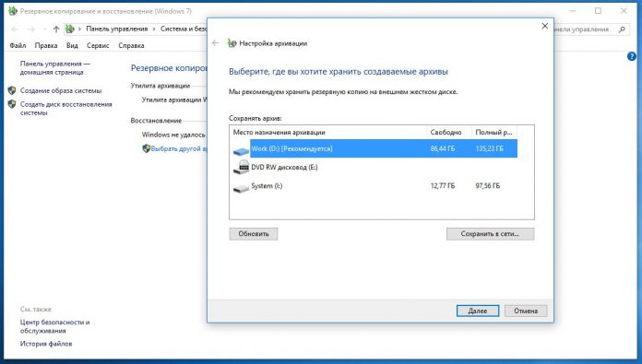Screen dimensions: 642x364
Task: Maximize the main window
Action: [x=599, y=11]
